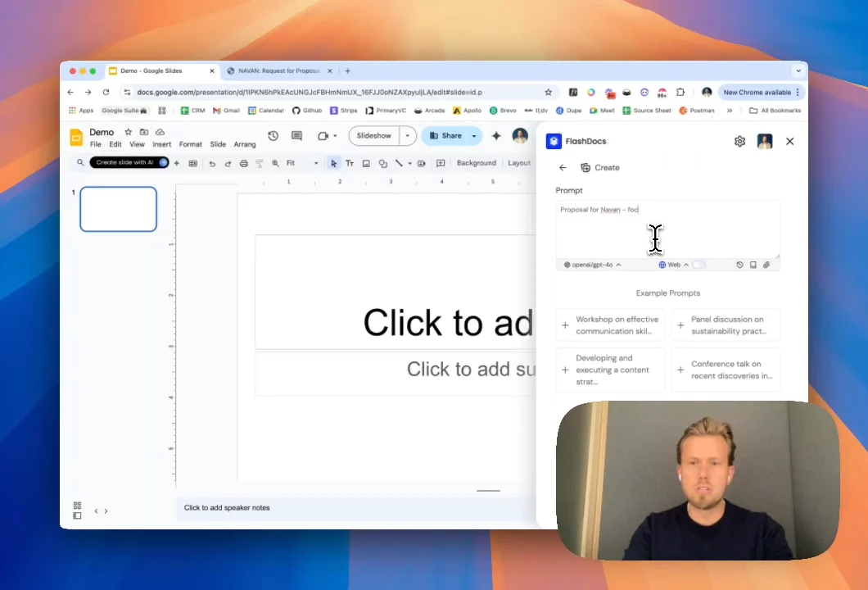Open the Fit zoom level dropdown

click(301, 164)
